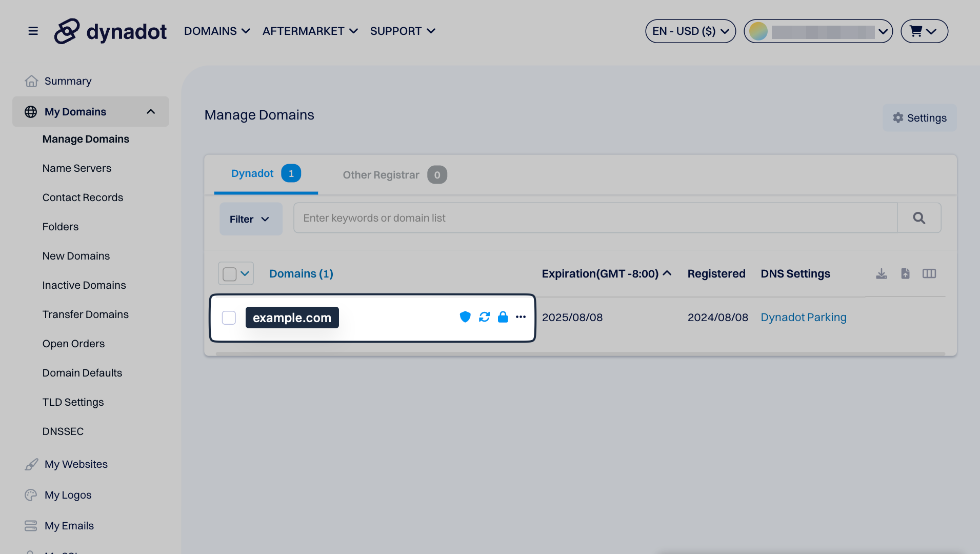The width and height of the screenshot is (980, 554).
Task: Click the My Logos label
Action: [x=68, y=495]
